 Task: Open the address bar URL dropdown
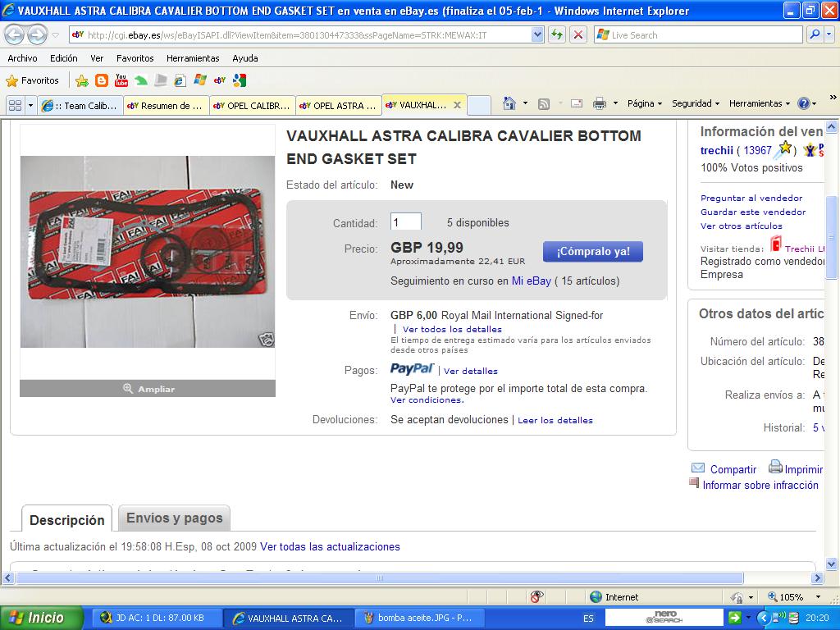click(537, 34)
